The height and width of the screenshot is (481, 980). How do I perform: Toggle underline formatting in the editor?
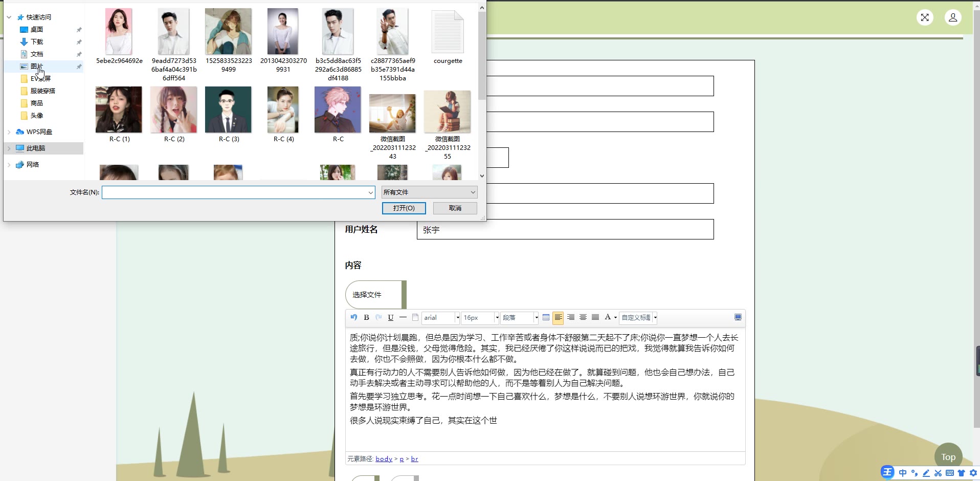[391, 317]
